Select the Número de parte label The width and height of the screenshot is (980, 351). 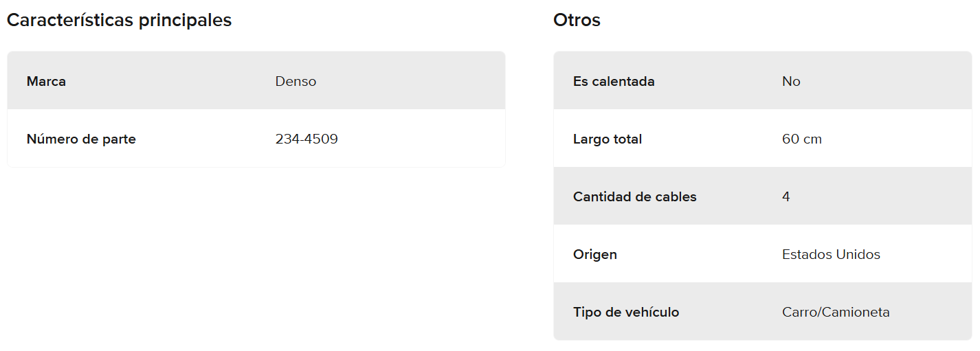81,139
